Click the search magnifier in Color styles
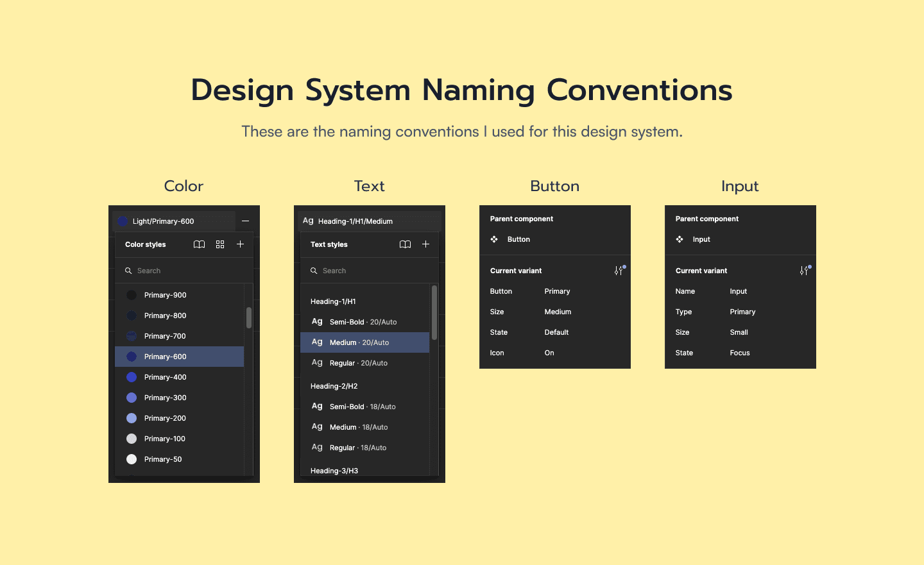 (128, 271)
